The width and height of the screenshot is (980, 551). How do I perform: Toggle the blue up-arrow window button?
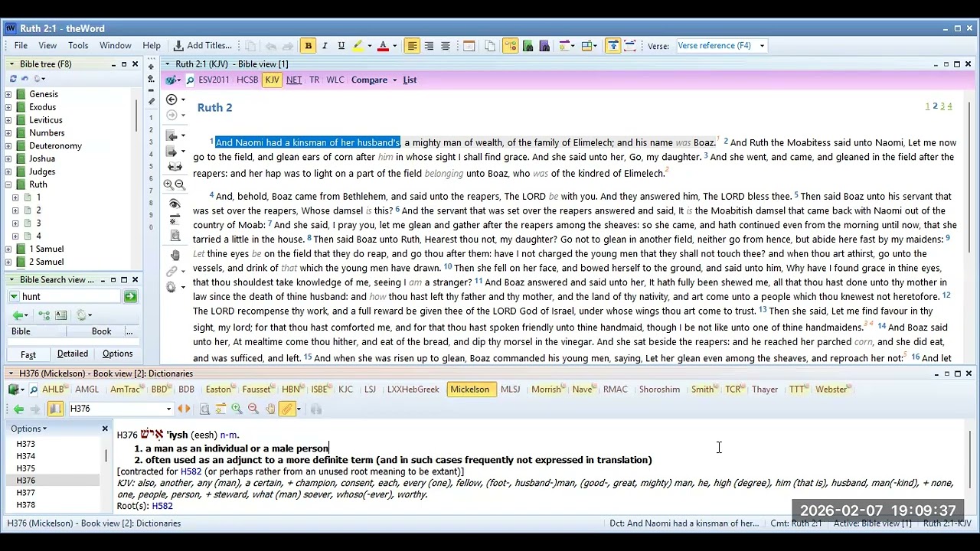[x=612, y=46]
